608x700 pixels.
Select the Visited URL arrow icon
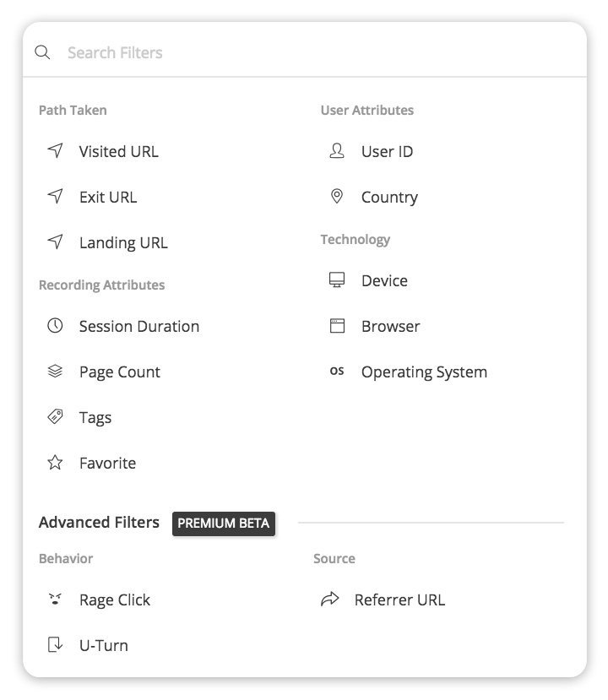point(56,150)
